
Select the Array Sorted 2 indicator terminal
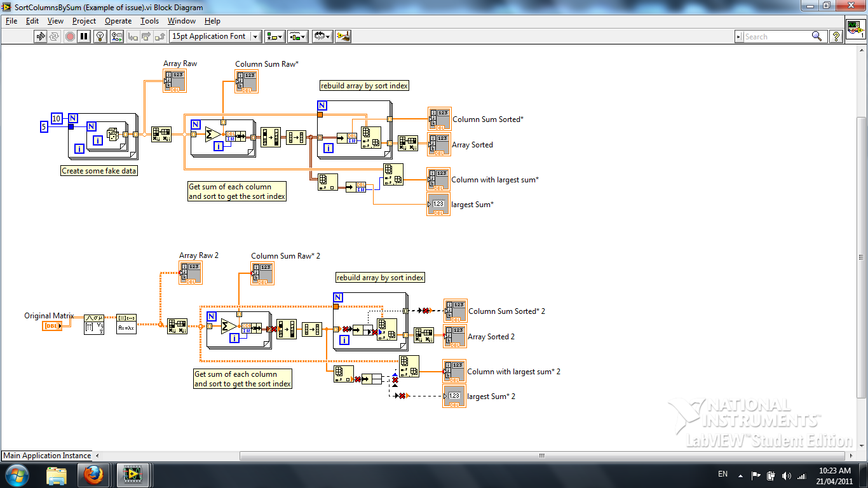(455, 336)
